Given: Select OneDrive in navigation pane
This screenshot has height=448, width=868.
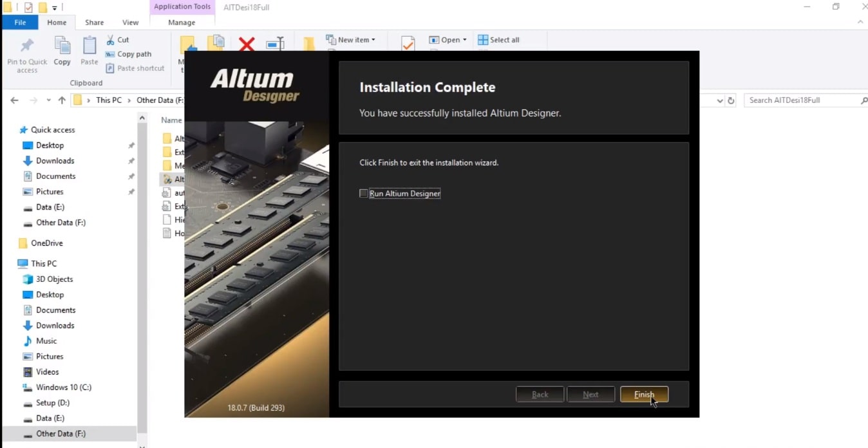Looking at the screenshot, I should [46, 243].
